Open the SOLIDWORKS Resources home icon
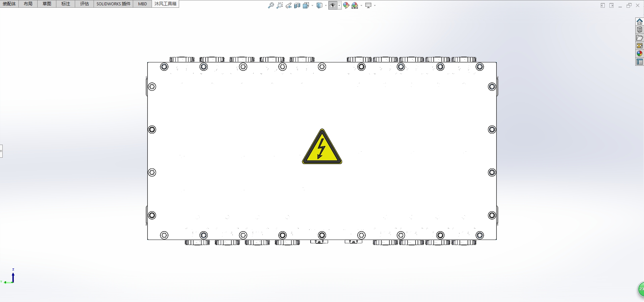The image size is (644, 302). pos(640,21)
